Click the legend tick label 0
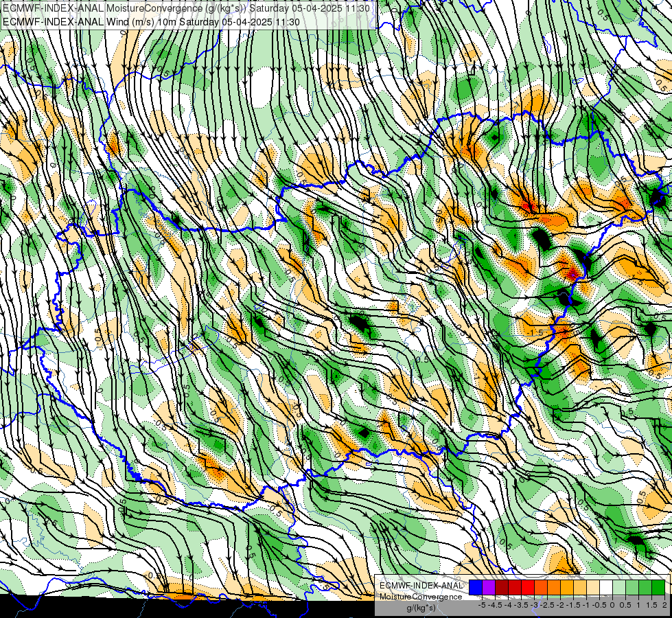Image resolution: width=672 pixels, height=618 pixels. (x=612, y=605)
